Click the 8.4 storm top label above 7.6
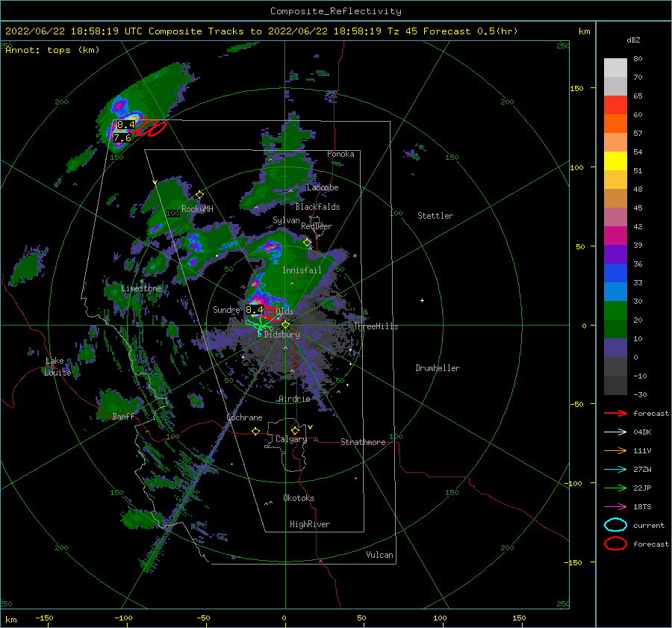This screenshot has height=628, width=672. click(125, 125)
